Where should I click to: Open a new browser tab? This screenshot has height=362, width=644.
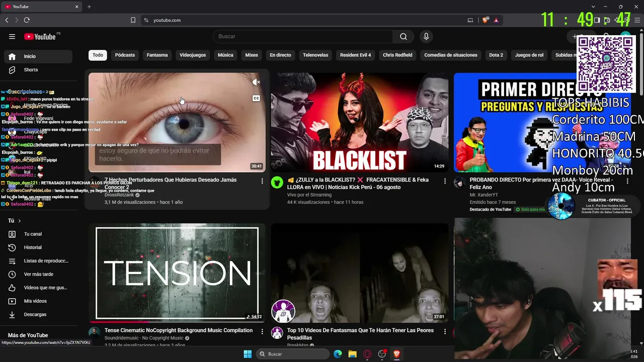pyautogui.click(x=89, y=7)
